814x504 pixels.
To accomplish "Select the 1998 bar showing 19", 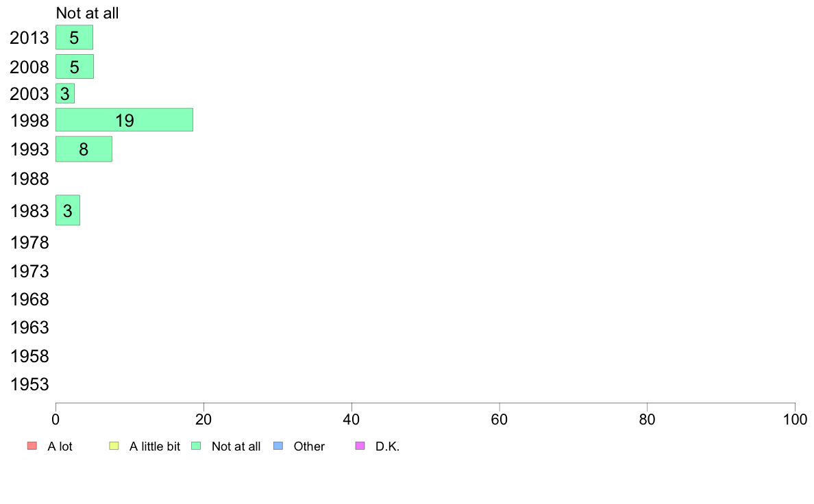I will tap(124, 120).
